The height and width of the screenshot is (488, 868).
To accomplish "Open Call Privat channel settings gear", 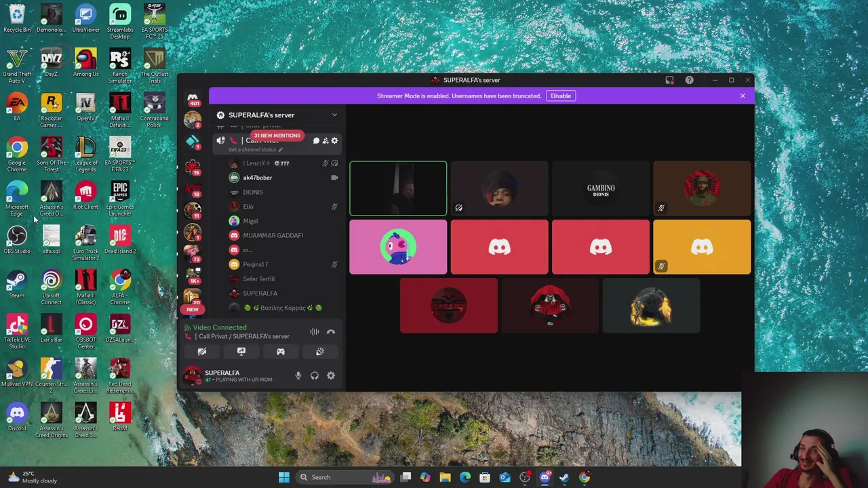I will click(x=334, y=140).
